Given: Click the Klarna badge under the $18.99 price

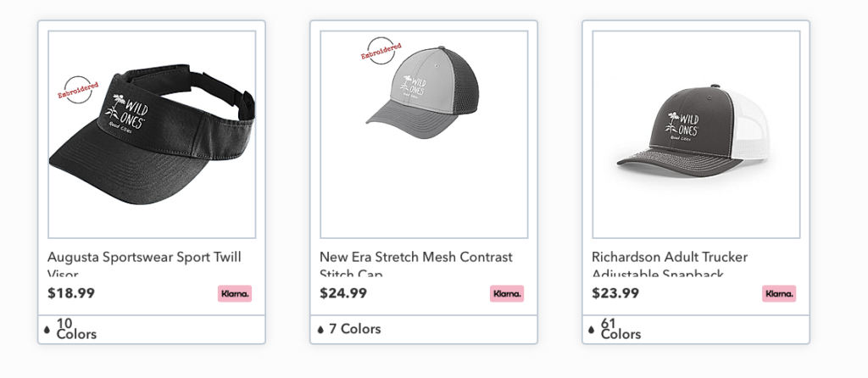Looking at the screenshot, I should click(x=235, y=294).
